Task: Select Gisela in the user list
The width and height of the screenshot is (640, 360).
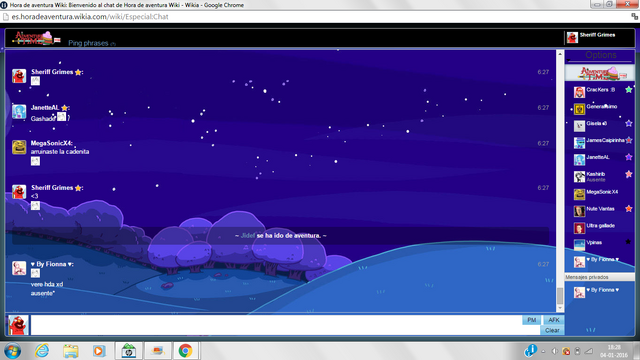Action: coord(596,123)
